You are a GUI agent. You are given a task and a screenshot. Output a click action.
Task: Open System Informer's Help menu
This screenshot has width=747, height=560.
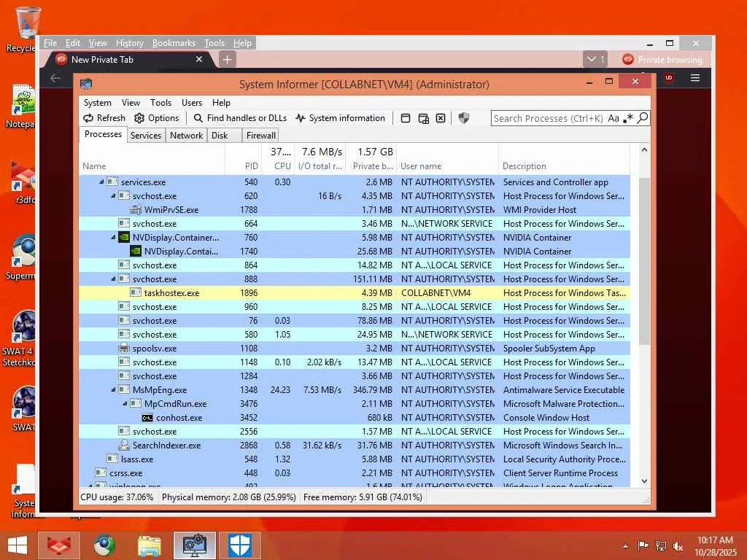pos(221,102)
